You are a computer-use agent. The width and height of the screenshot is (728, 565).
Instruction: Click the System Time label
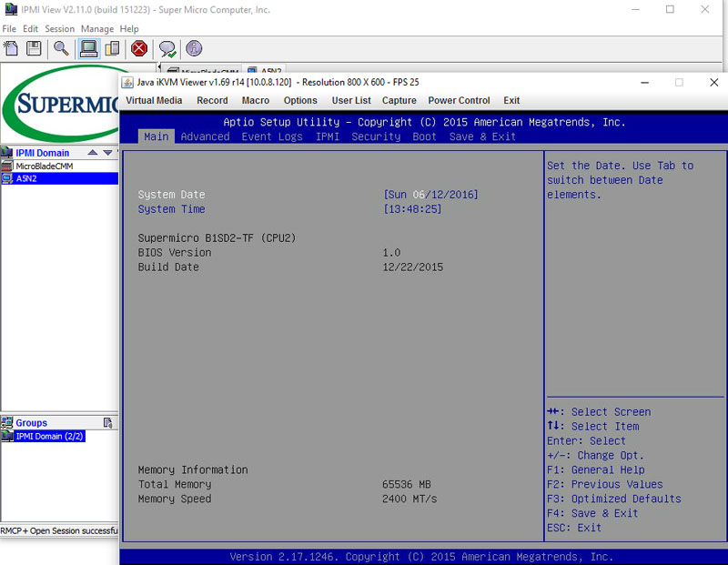tap(171, 209)
